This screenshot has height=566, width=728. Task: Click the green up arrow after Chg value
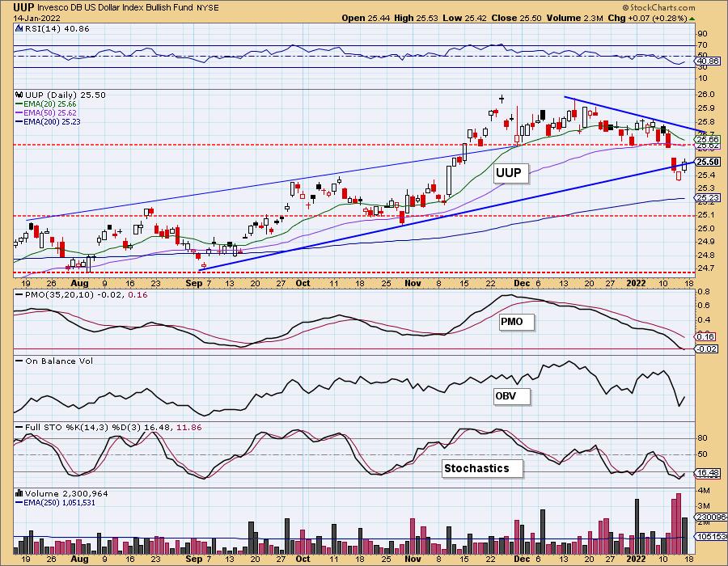(x=692, y=19)
